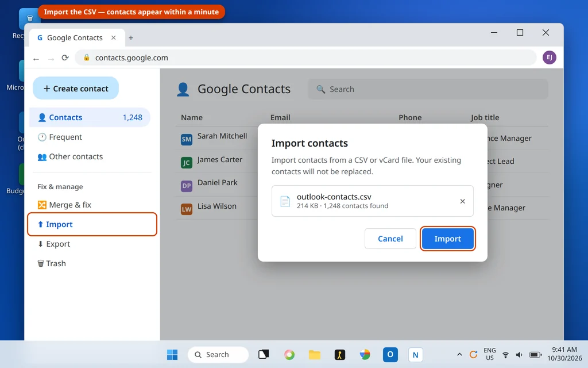
Task: Click the Email column header
Action: 280,117
